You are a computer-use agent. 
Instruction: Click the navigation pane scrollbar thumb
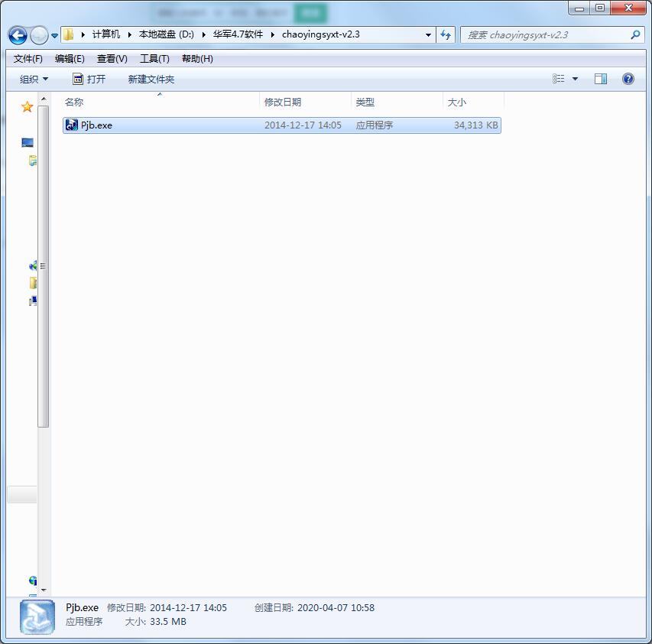coord(44,266)
